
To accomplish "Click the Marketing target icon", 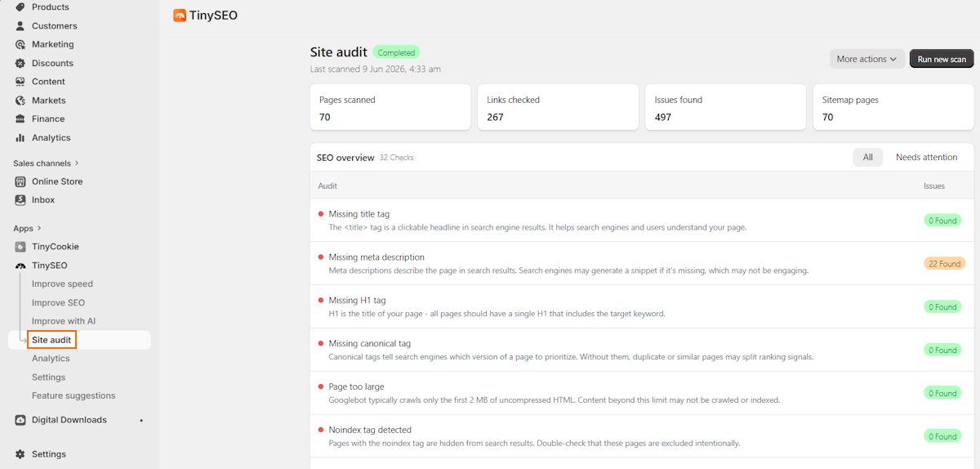I will [20, 44].
